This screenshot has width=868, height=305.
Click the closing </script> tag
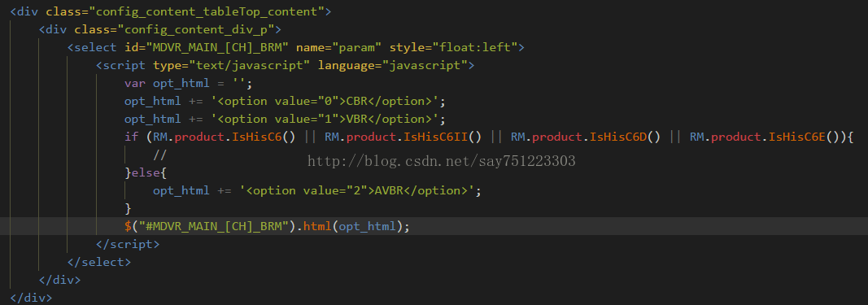[128, 243]
